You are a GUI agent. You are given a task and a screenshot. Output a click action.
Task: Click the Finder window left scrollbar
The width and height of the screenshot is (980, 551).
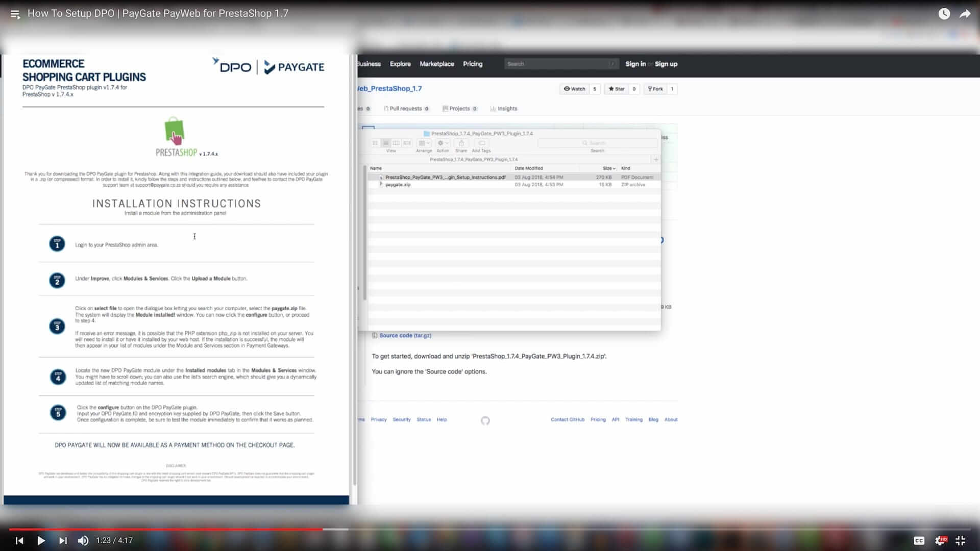coord(364,233)
